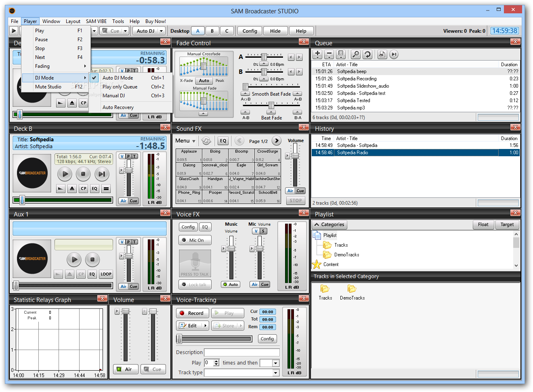The width and height of the screenshot is (533, 392).
Task: Toggle Cue in Volume panel
Action: 153,369
